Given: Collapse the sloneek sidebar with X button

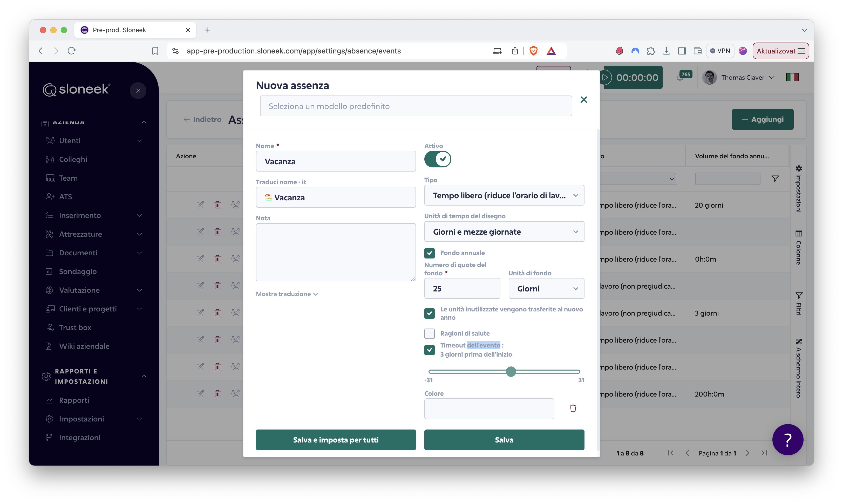Looking at the screenshot, I should (138, 91).
